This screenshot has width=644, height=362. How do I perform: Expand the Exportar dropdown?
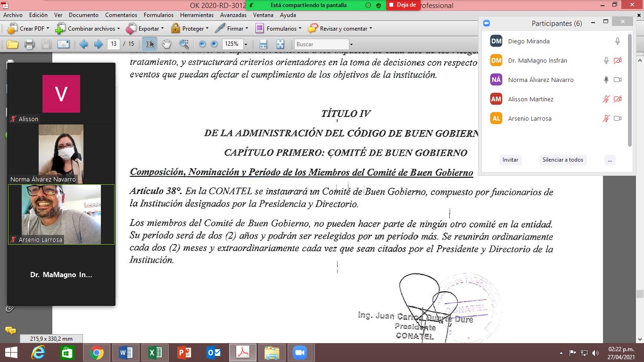pyautogui.click(x=162, y=29)
